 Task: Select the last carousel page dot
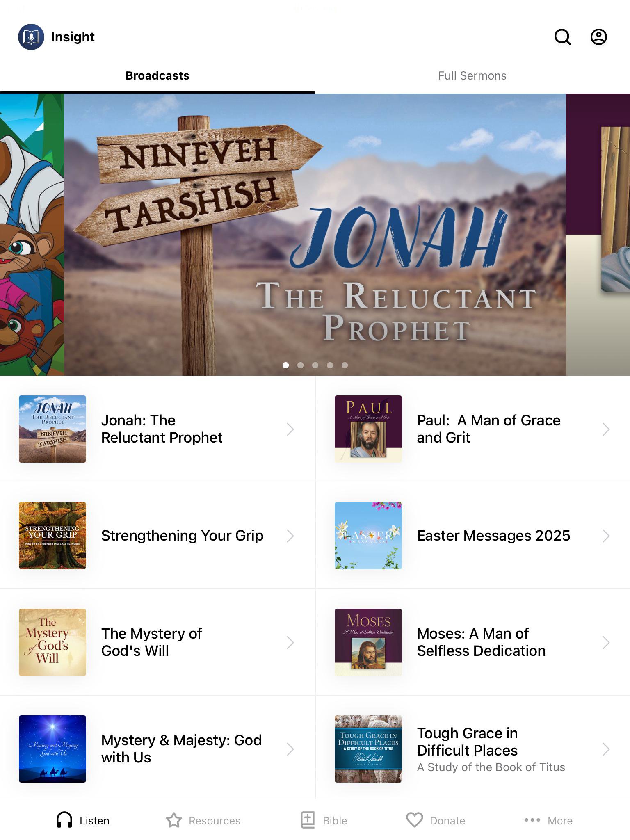click(x=345, y=365)
